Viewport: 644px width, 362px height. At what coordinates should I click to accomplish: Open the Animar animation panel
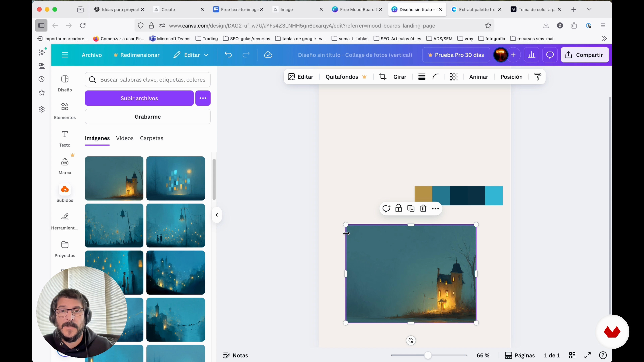click(478, 77)
